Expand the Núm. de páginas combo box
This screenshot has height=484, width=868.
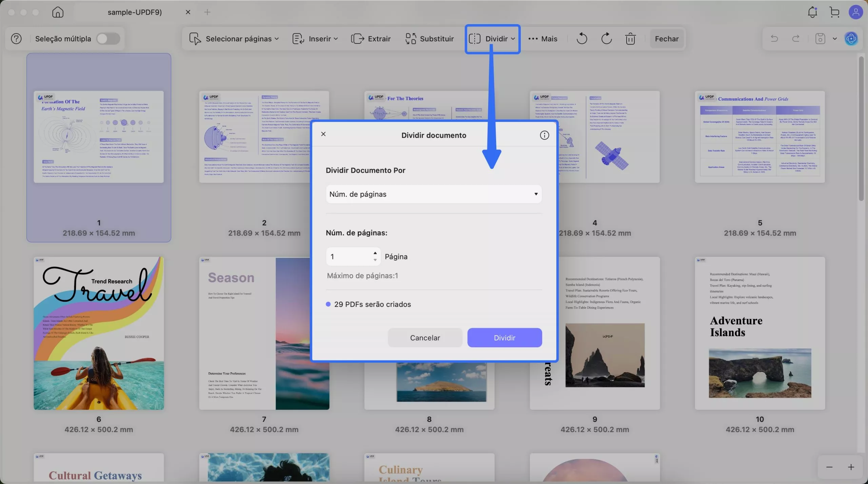pyautogui.click(x=434, y=194)
